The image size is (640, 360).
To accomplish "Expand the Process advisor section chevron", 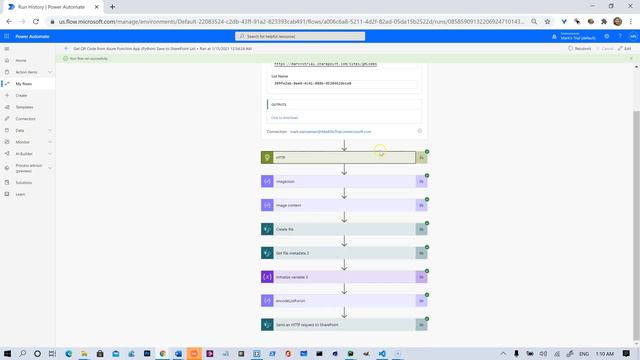I will [x=50, y=168].
